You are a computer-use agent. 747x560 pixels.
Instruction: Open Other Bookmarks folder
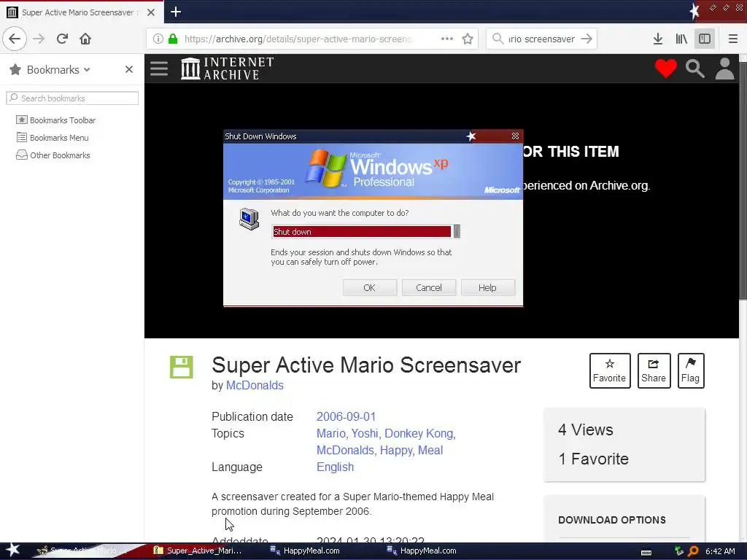click(53, 155)
